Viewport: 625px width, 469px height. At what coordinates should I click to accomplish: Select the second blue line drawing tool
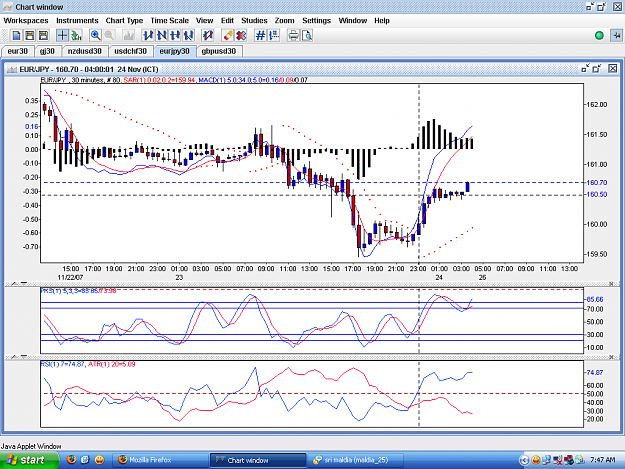(161, 36)
